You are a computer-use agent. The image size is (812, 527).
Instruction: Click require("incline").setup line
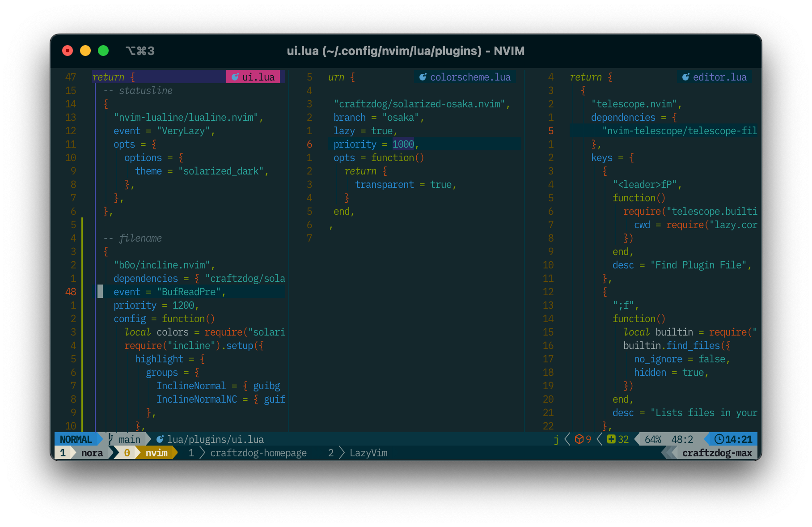click(194, 345)
